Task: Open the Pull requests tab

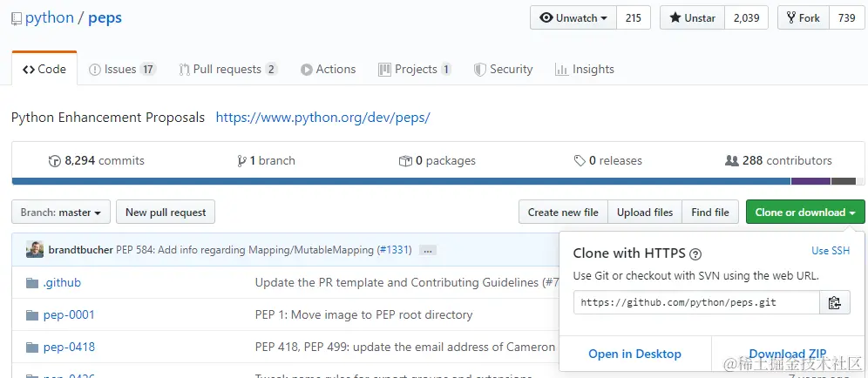Action: coord(227,70)
